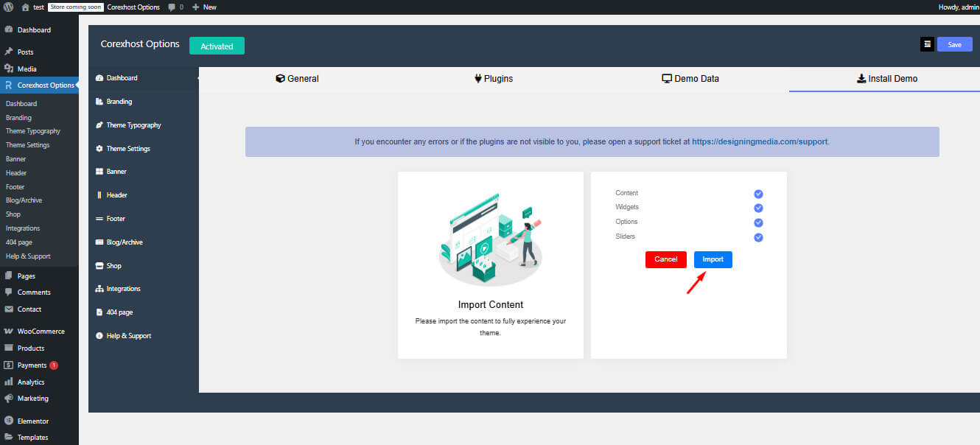Open Corexhost Options in WP sidebar
Viewport: 980px width, 445px height.
pos(39,85)
